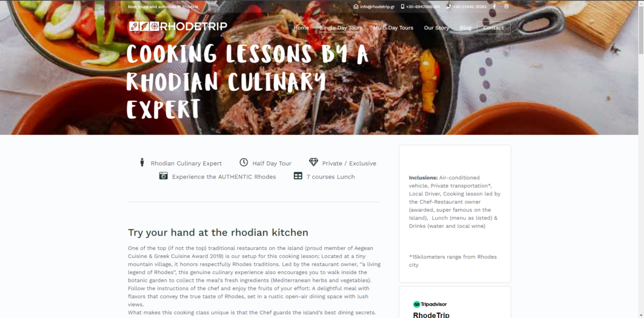Open the Home menu item
This screenshot has width=644, height=318.
click(x=301, y=28)
